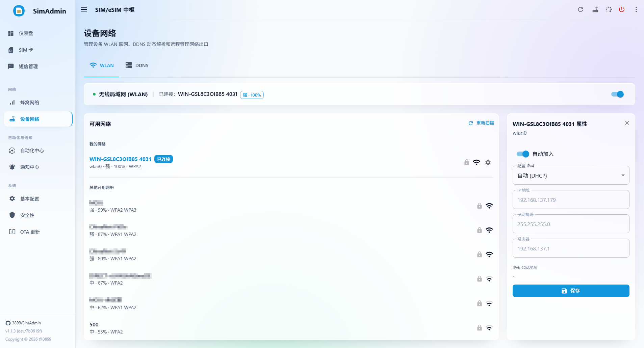644x348 pixels.
Task: Click Wi-Fi icon of 80% network
Action: (x=489, y=255)
